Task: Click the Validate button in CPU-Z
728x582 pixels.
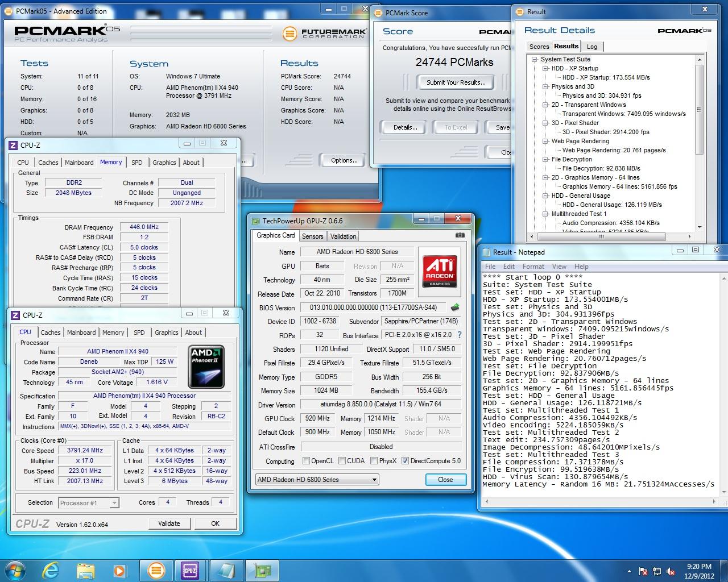Action: [x=169, y=523]
